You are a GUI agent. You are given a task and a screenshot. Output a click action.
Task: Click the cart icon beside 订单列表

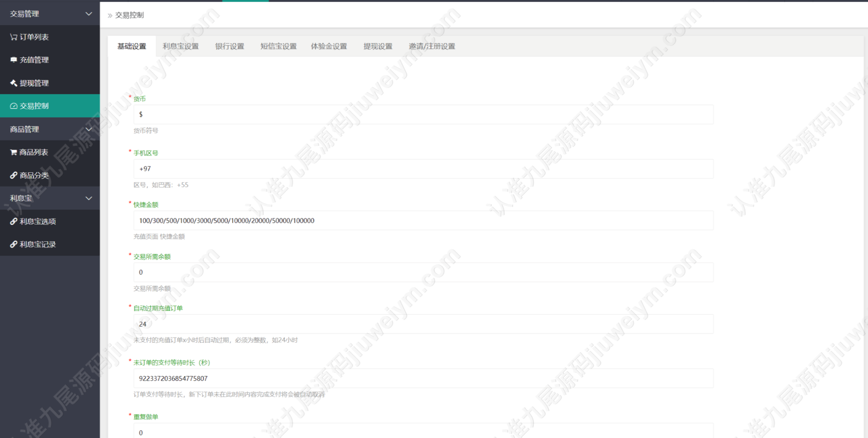tap(14, 37)
